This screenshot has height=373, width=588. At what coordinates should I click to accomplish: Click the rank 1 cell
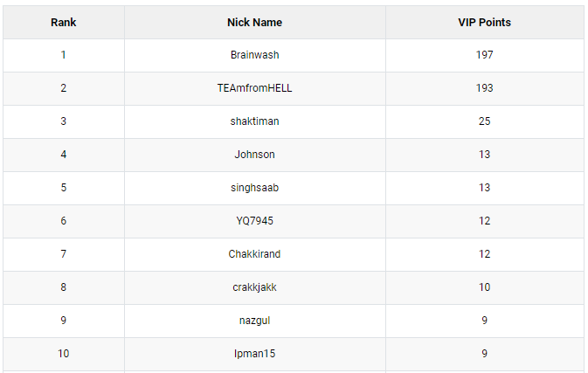pos(64,55)
